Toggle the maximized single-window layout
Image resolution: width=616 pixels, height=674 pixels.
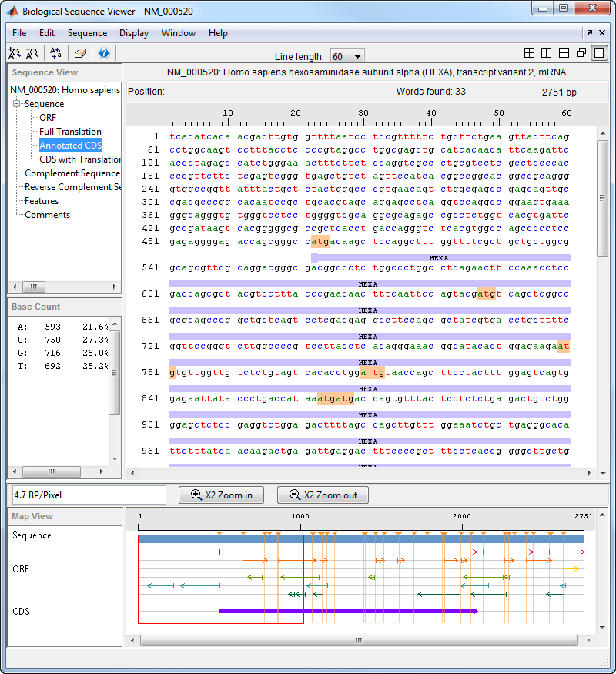599,53
